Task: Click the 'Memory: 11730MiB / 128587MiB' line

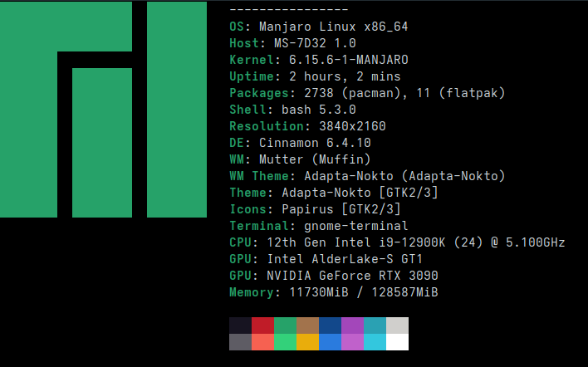Action: pyautogui.click(x=334, y=292)
